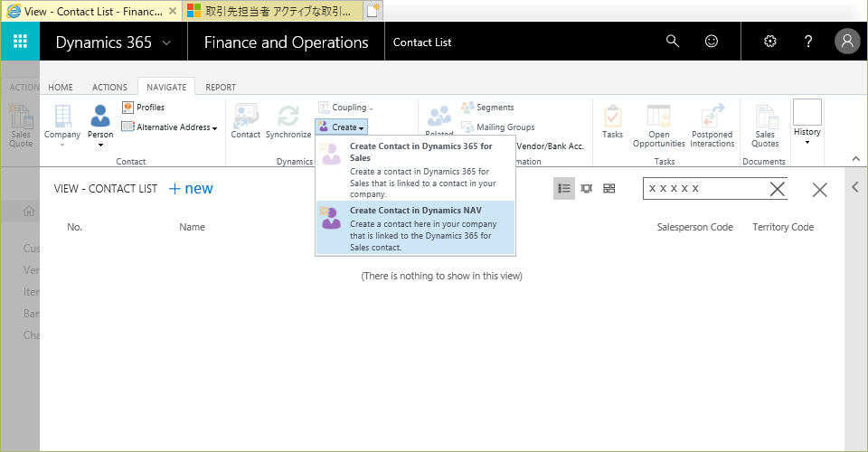Image resolution: width=868 pixels, height=452 pixels.
Task: Click the Tasks ribbon icon
Action: click(x=612, y=122)
